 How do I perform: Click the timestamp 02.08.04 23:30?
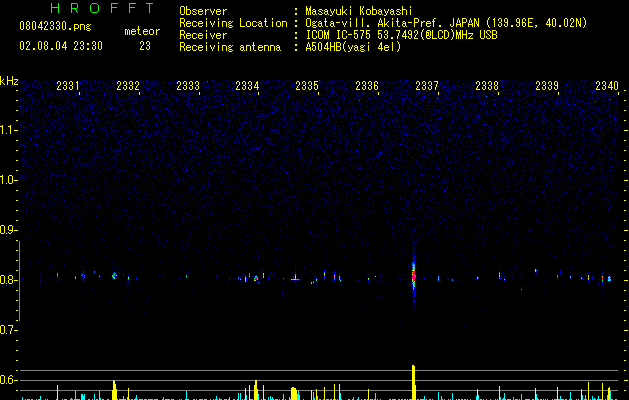tap(61, 46)
